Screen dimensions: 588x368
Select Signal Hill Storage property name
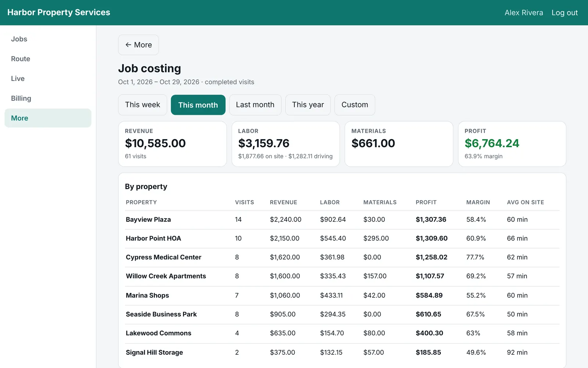[x=154, y=353]
